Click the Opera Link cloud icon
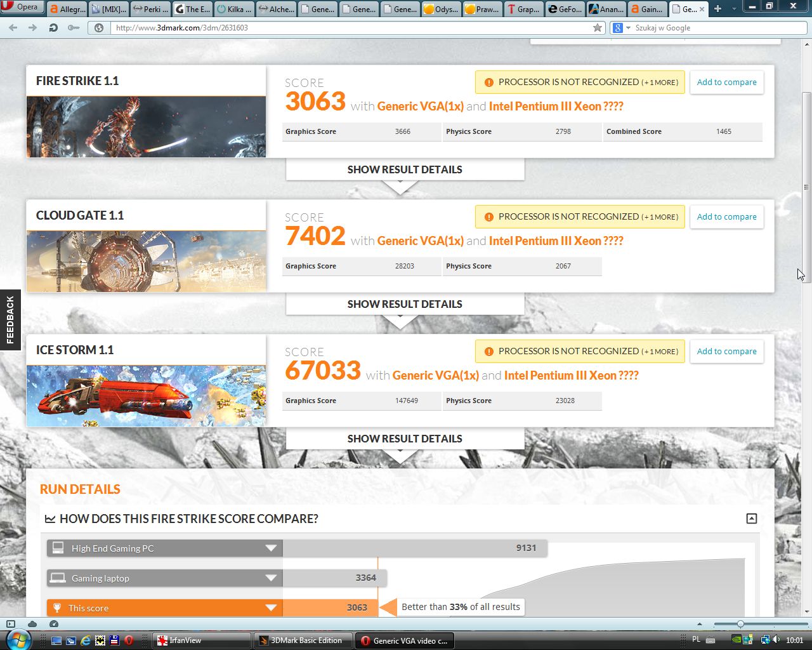This screenshot has width=812, height=650. (x=32, y=624)
